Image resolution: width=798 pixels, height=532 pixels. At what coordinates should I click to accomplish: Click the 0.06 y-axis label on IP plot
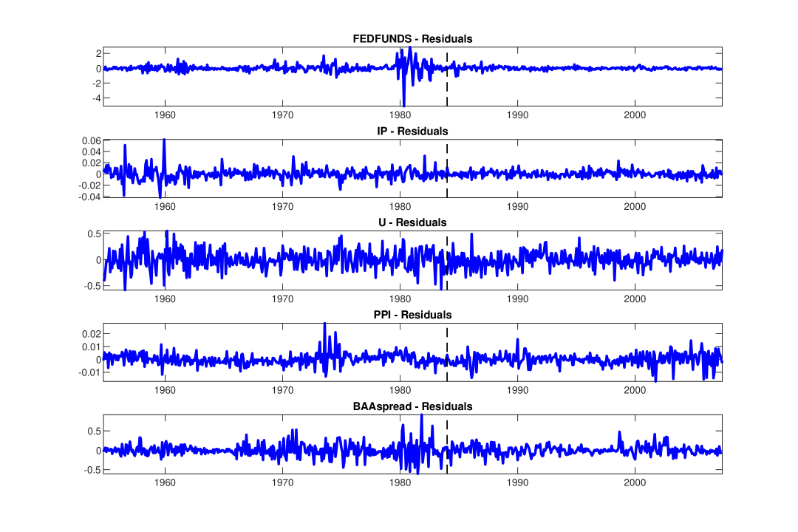(x=92, y=141)
